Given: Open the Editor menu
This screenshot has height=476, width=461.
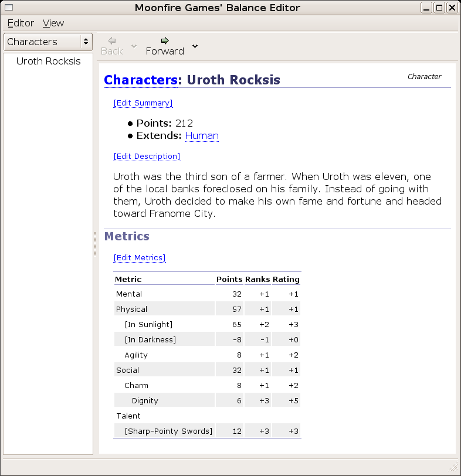Looking at the screenshot, I should (x=21, y=23).
